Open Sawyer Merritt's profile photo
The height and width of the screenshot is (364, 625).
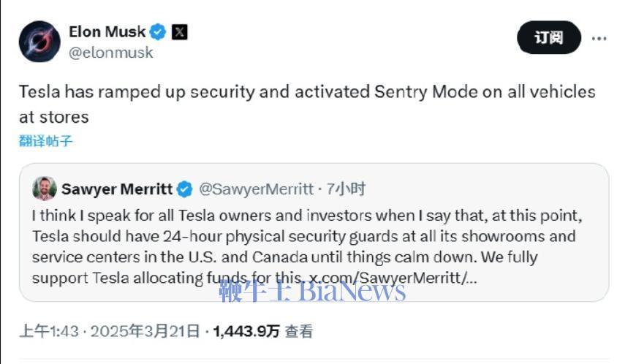pyautogui.click(x=45, y=189)
